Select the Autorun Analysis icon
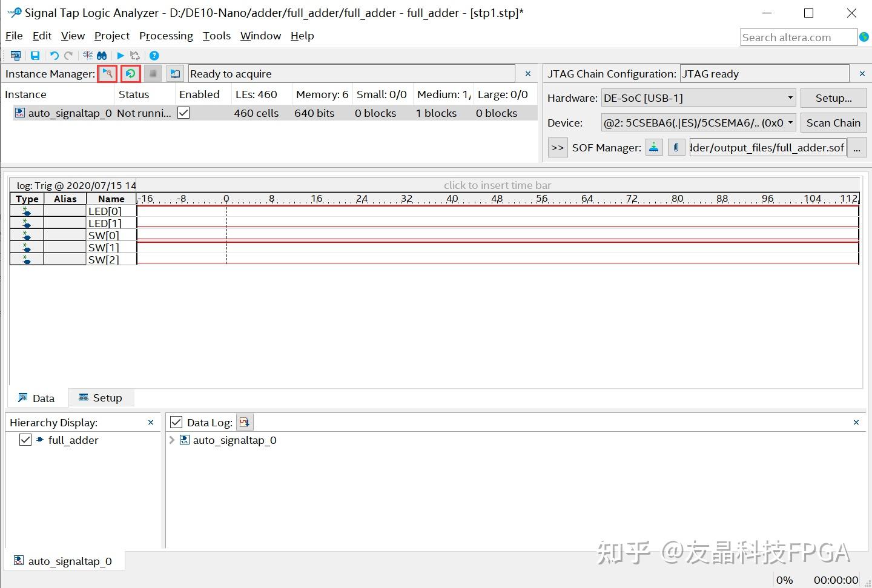This screenshot has height=588, width=872. [x=131, y=73]
